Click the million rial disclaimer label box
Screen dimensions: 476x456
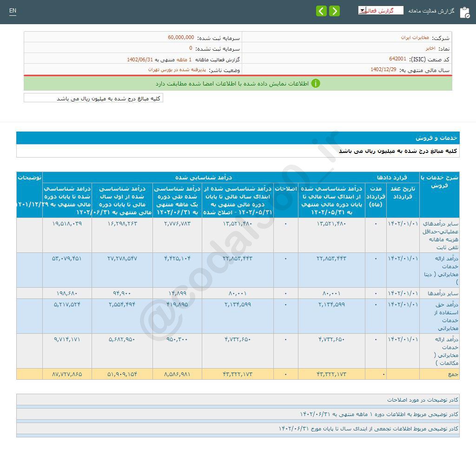tap(93, 98)
